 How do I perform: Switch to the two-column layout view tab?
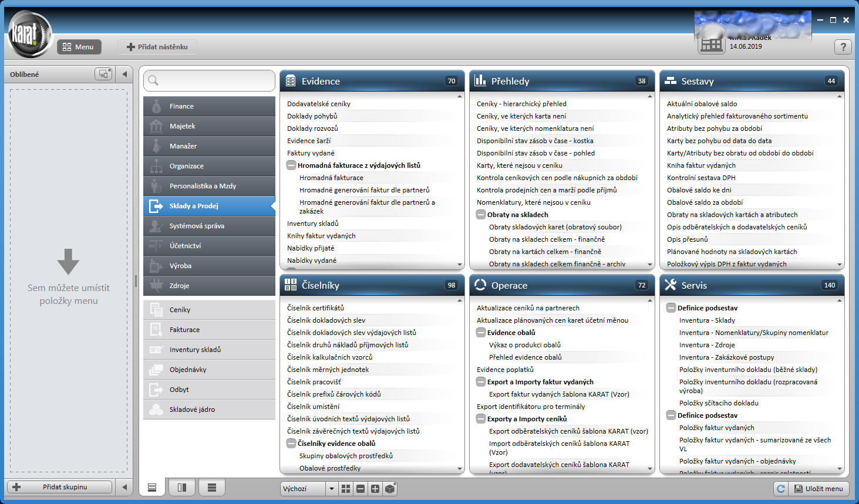point(182,488)
